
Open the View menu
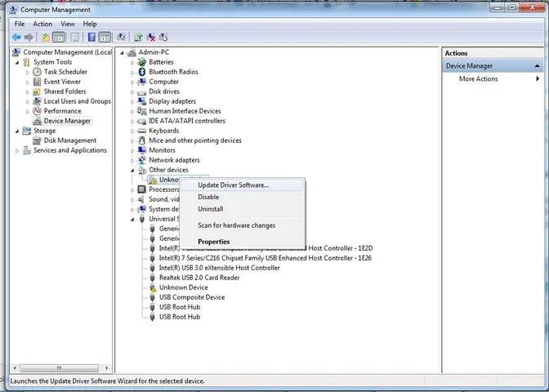tap(68, 24)
